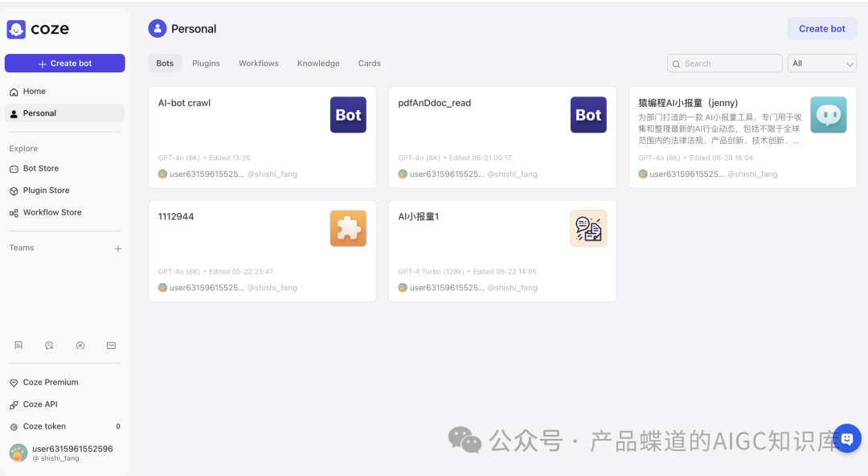
Task: Focus the Search input field
Action: coord(725,64)
